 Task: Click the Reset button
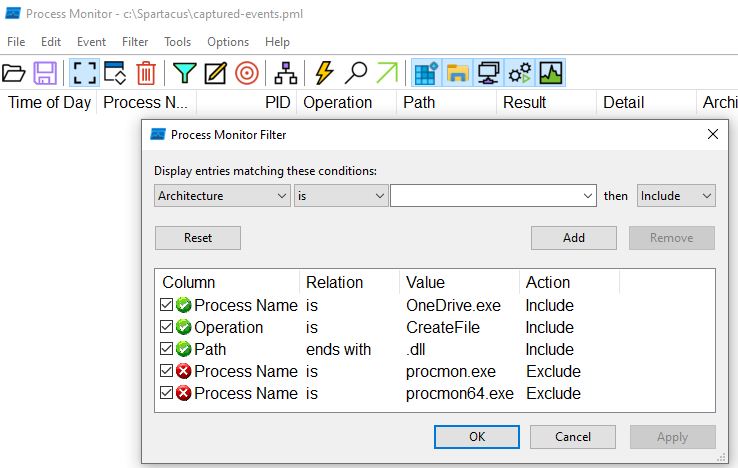pos(198,238)
